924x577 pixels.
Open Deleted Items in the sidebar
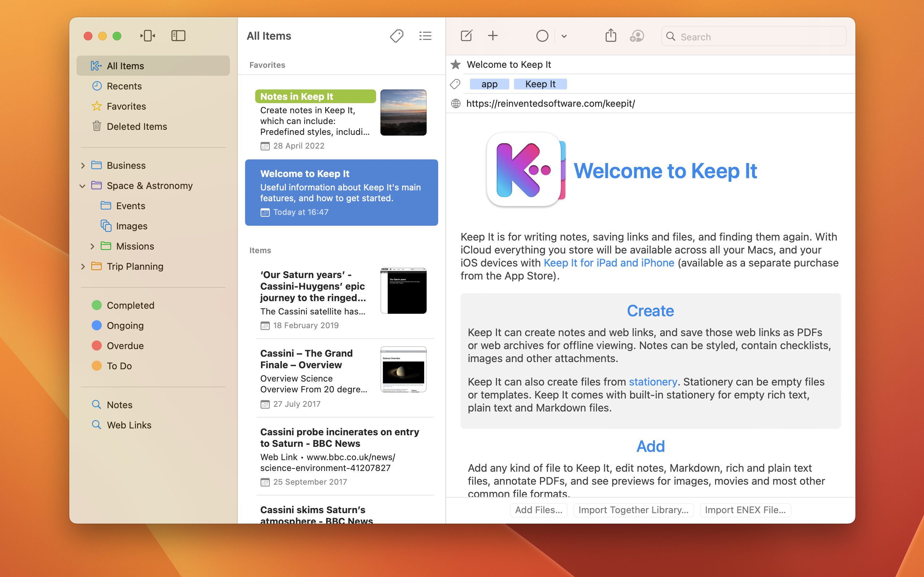click(137, 127)
